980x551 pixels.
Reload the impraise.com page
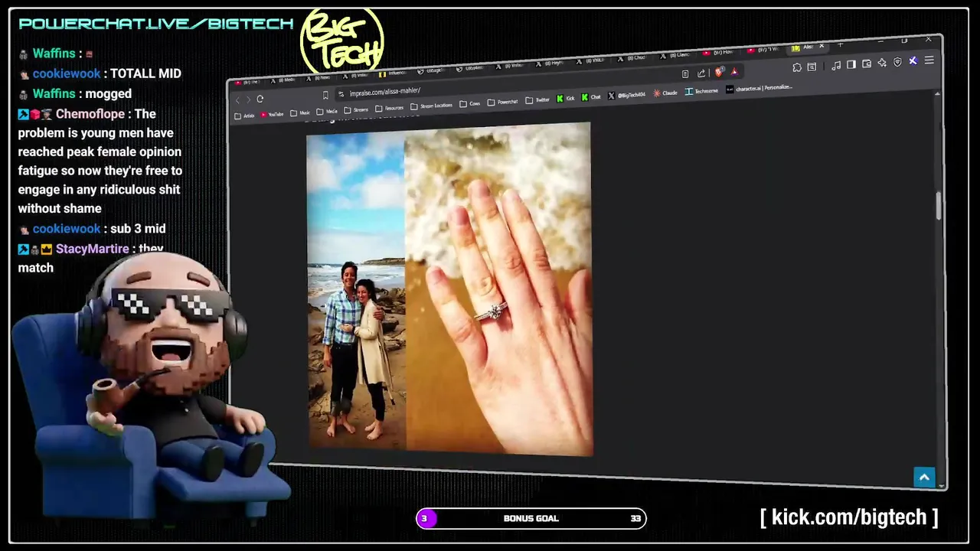(x=260, y=99)
